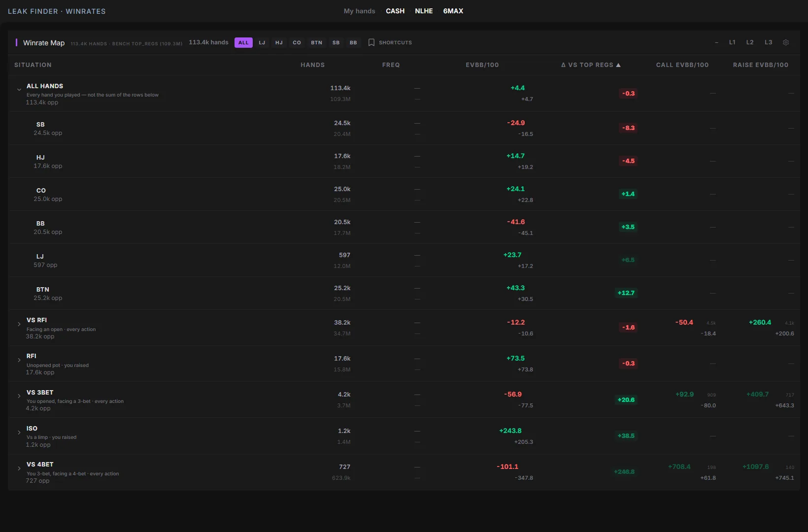Image resolution: width=808 pixels, height=532 pixels.
Task: Select the CASH game type
Action: pos(395,11)
